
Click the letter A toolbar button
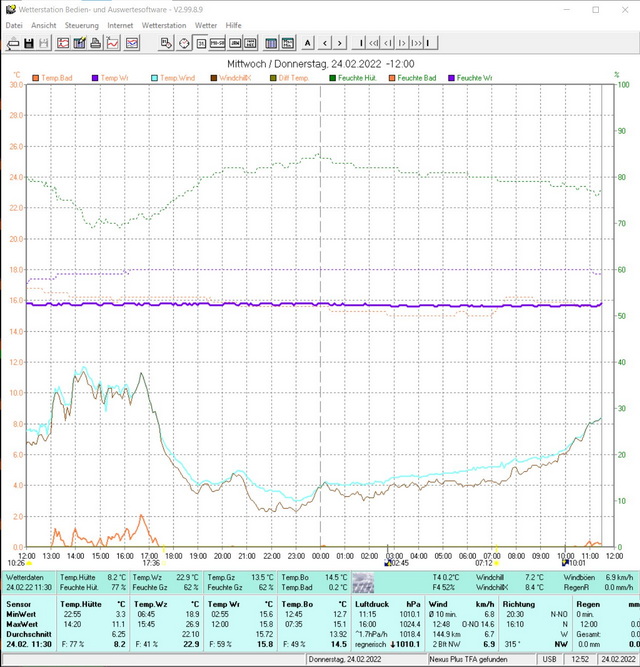click(307, 43)
